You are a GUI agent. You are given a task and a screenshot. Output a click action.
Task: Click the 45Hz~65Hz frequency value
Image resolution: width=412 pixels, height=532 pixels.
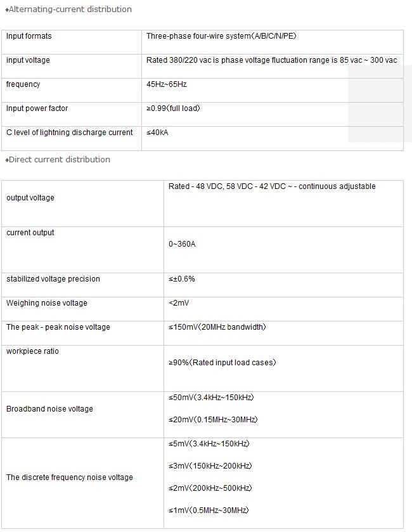point(166,84)
